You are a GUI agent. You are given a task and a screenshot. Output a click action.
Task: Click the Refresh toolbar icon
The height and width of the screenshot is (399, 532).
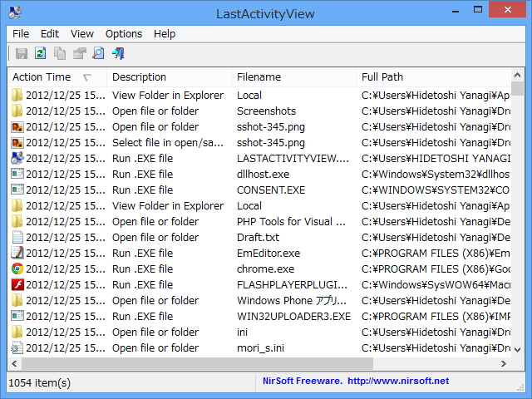tap(41, 53)
